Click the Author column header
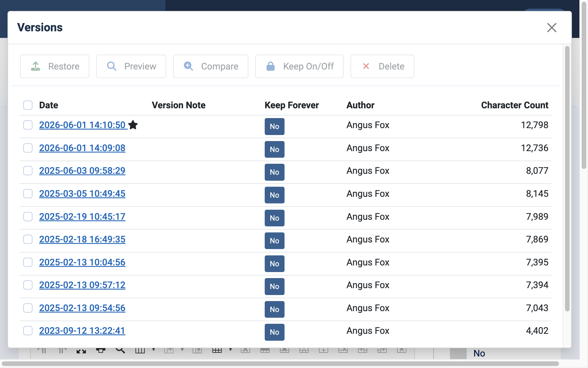 pos(360,105)
